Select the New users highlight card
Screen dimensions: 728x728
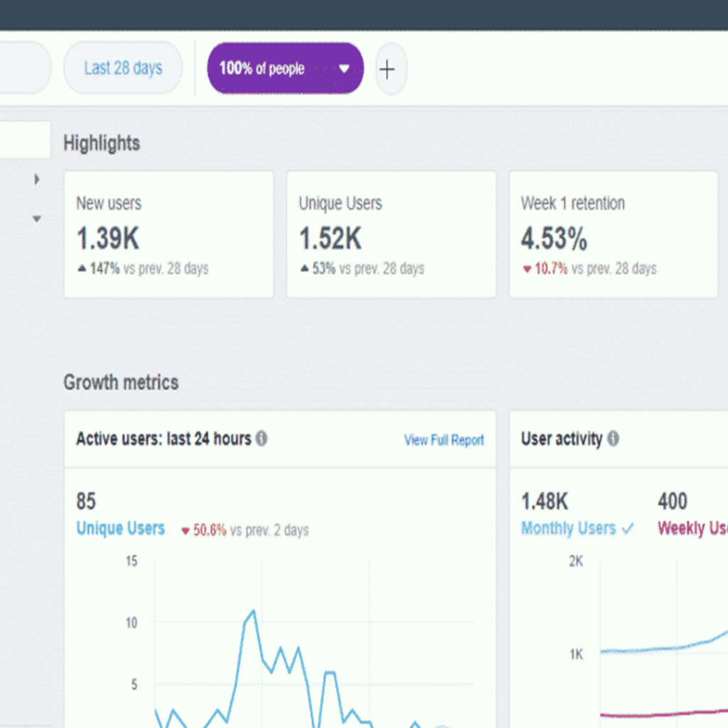tap(168, 234)
